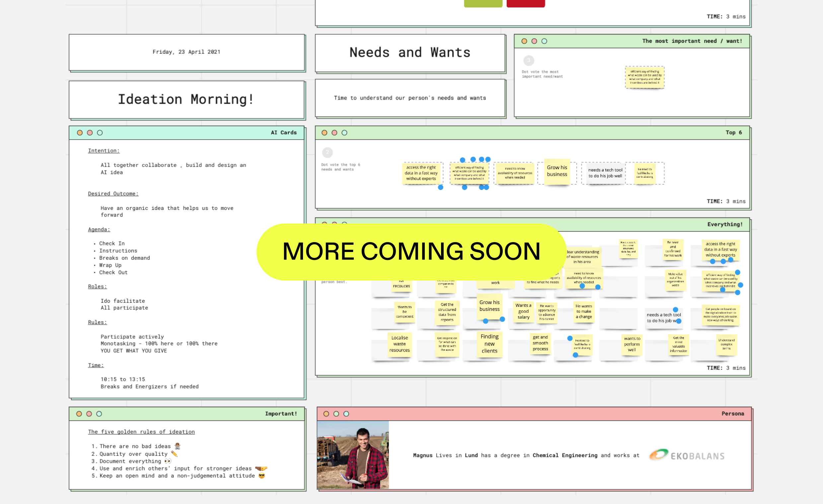Click the orange dot in AI Cards header
This screenshot has height=504, width=823.
(80, 133)
